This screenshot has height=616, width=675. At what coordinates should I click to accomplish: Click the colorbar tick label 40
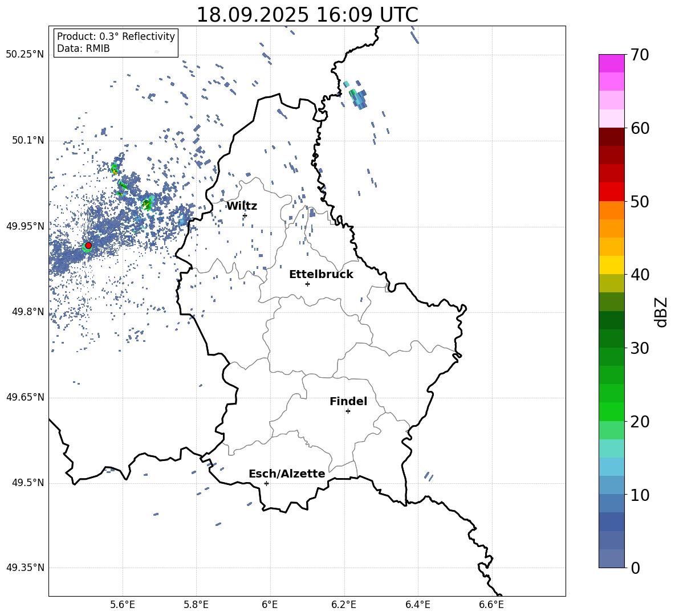click(640, 275)
